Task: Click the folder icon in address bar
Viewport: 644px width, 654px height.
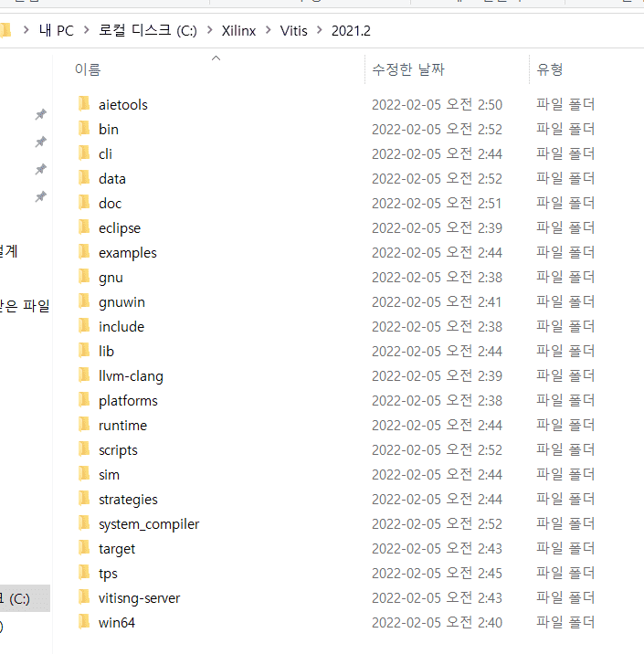Action: point(5,30)
